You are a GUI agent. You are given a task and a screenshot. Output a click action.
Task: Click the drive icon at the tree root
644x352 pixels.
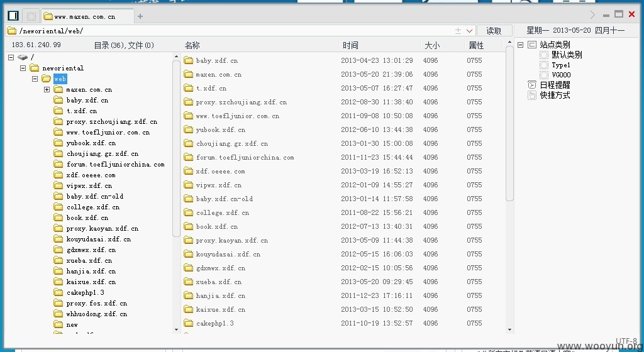(23, 57)
